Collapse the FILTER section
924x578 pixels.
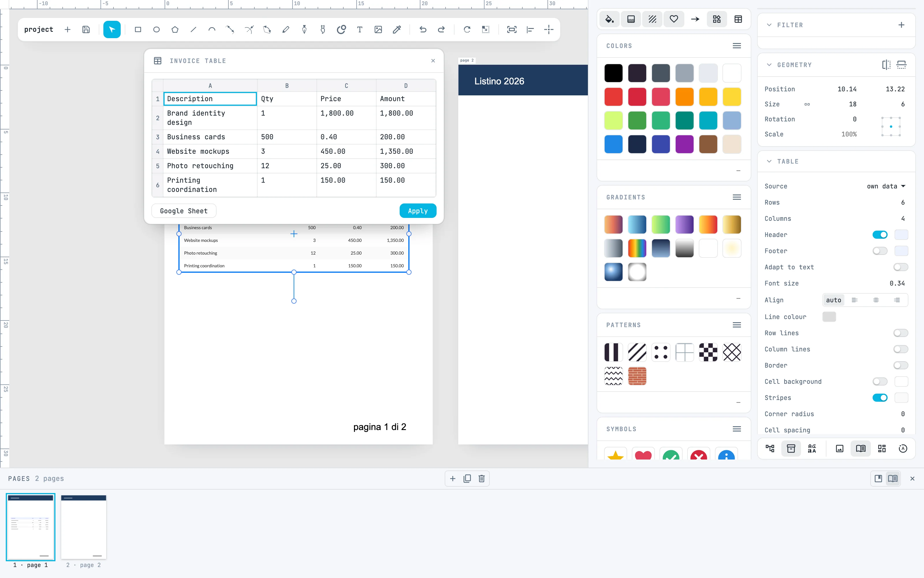click(769, 25)
